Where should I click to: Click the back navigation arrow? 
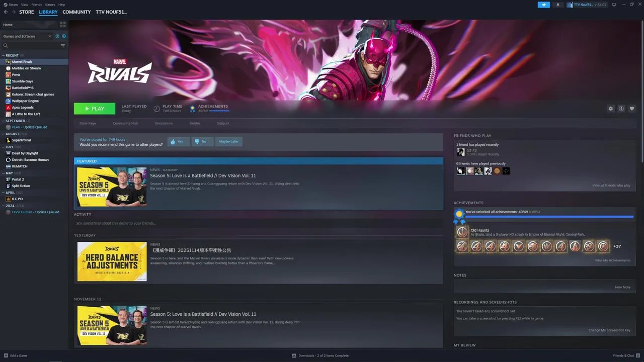coord(6,12)
